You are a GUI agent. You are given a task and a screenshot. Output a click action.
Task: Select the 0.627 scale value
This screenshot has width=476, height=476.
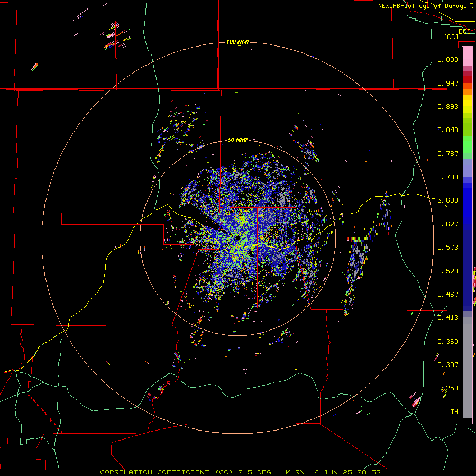[448, 224]
